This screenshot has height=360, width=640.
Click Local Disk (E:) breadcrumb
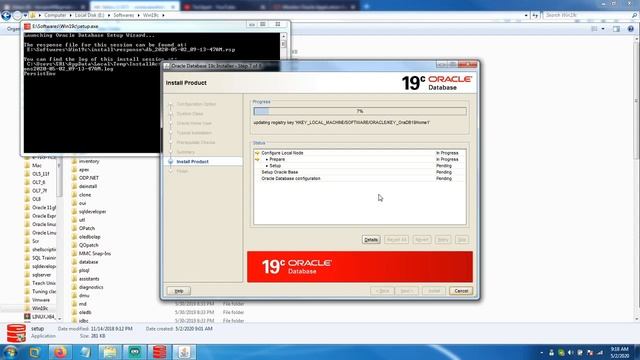click(x=89, y=15)
